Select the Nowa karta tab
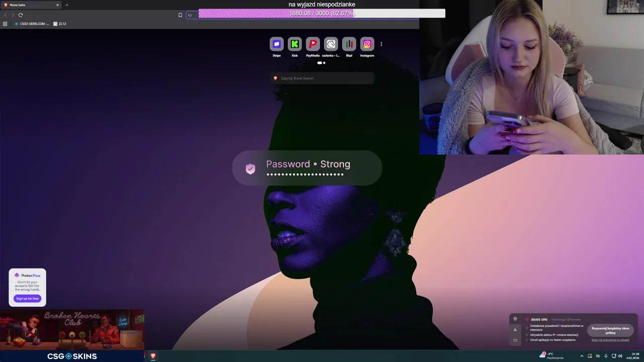 tap(31, 5)
